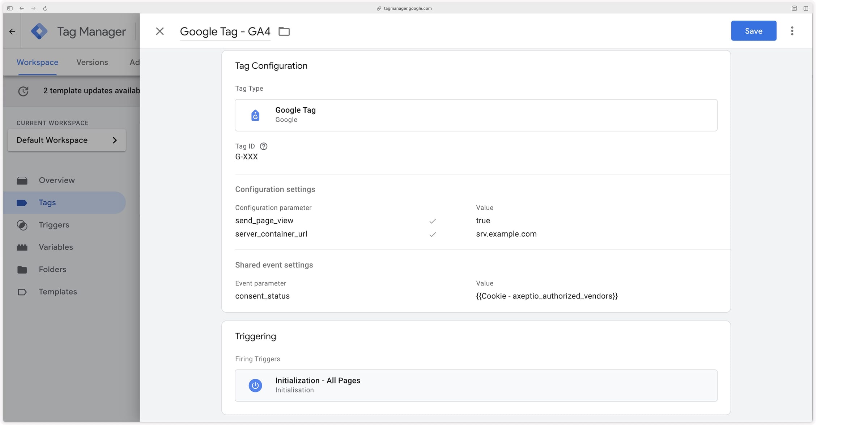Image resolution: width=868 pixels, height=425 pixels.
Task: Click the Templates sidebar icon
Action: pos(22,292)
